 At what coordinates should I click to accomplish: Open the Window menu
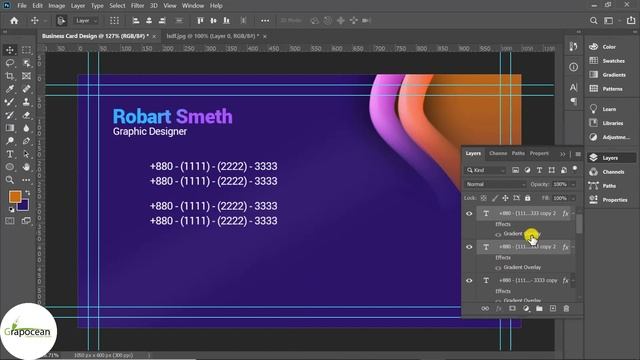tap(193, 6)
